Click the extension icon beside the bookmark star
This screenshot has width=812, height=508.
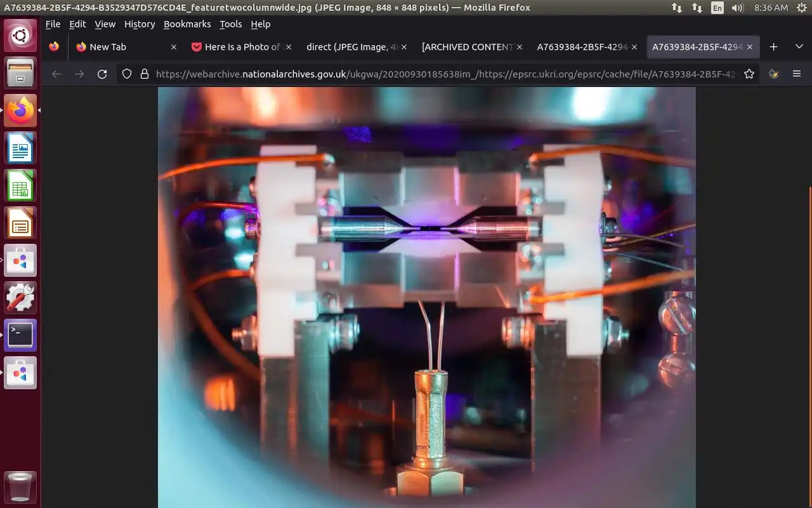[774, 74]
